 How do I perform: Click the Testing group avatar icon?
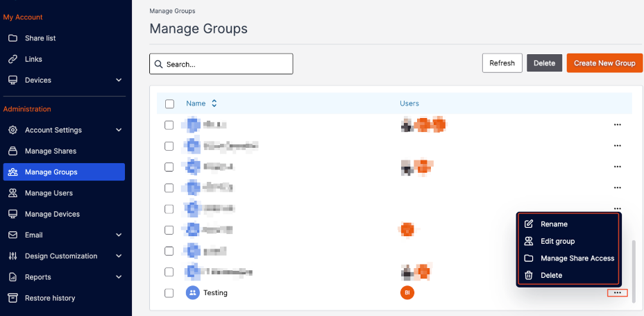click(192, 293)
